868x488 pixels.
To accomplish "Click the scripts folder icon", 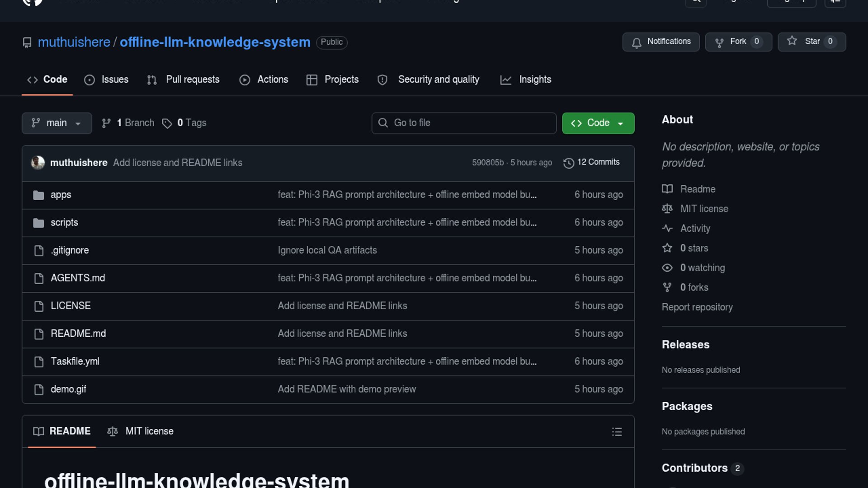I will click(x=39, y=223).
